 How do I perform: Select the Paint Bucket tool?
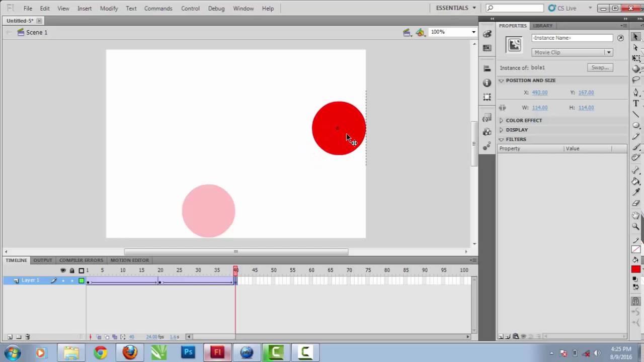[636, 182]
